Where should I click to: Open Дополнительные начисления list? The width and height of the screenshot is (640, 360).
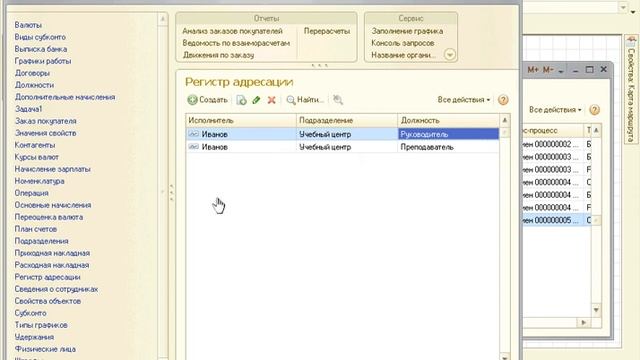coord(65,97)
